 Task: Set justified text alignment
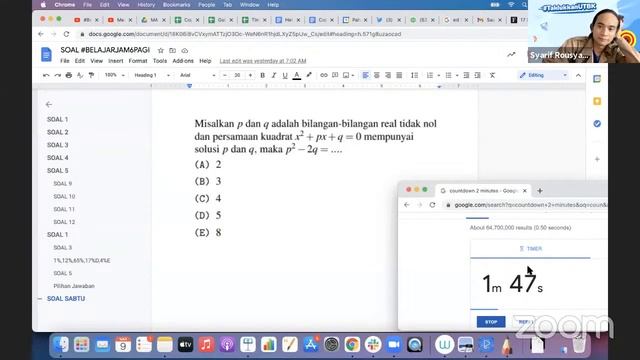click(399, 76)
